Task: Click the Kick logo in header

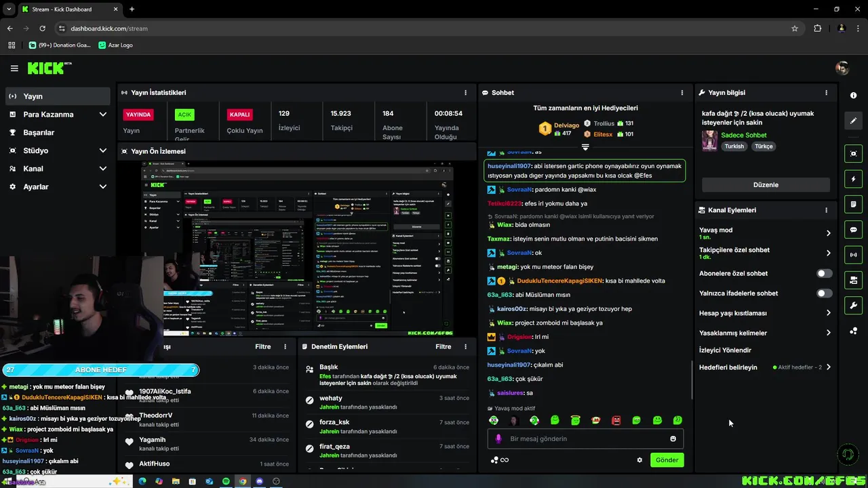Action: [49, 68]
